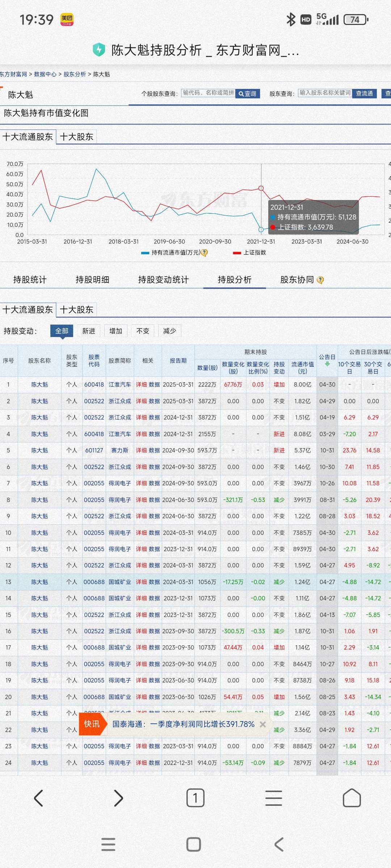Viewport: 391px width, 868px height.
Task: Open stock code 000688 in row 17
Action: click(x=94, y=647)
